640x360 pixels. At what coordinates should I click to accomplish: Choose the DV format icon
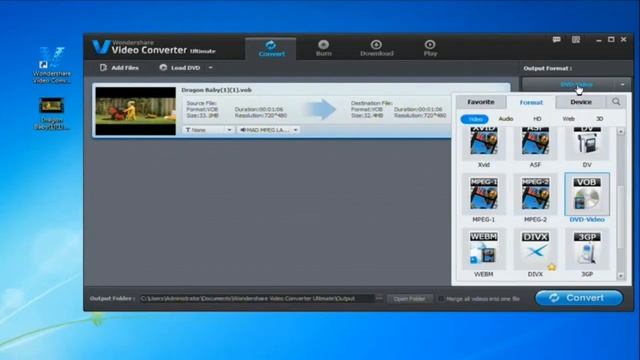click(587, 144)
